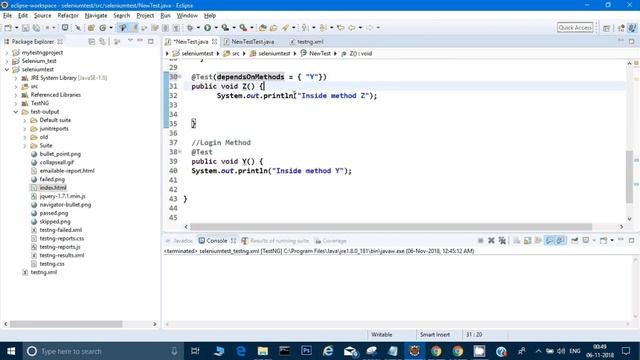The height and width of the screenshot is (360, 640).
Task: Open Photoshop from the taskbar
Action: (x=306, y=351)
